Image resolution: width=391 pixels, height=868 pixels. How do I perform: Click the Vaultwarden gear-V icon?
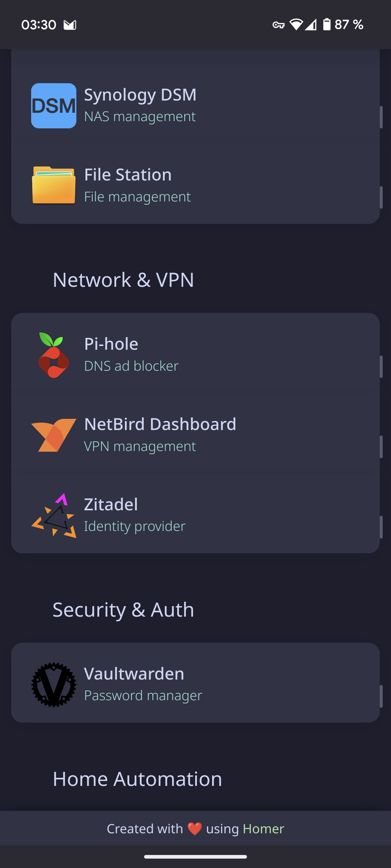pos(54,685)
